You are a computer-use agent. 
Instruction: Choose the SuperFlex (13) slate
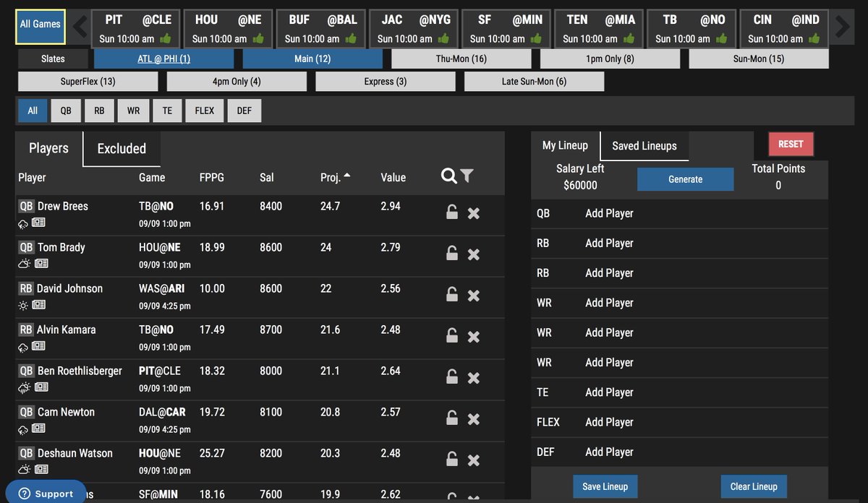pyautogui.click(x=88, y=81)
